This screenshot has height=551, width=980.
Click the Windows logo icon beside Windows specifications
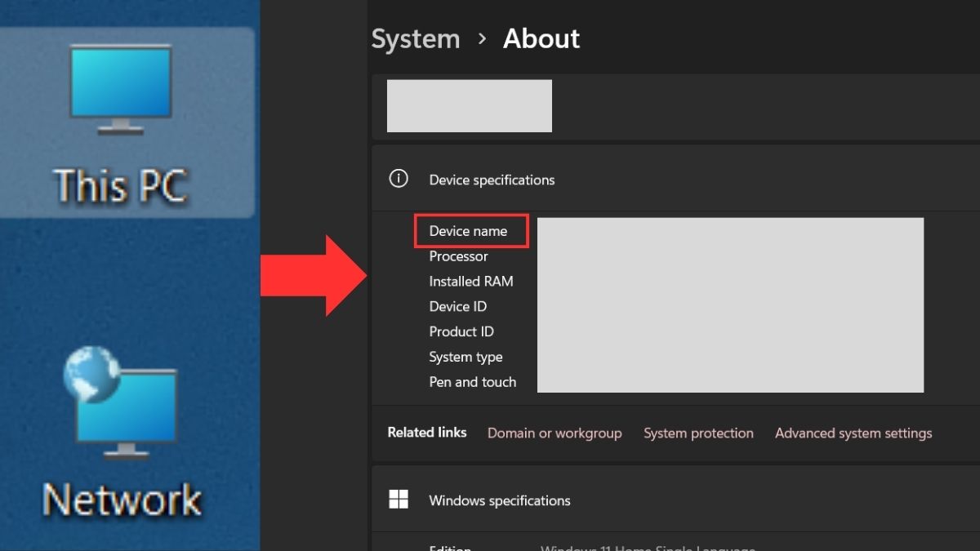(x=399, y=500)
